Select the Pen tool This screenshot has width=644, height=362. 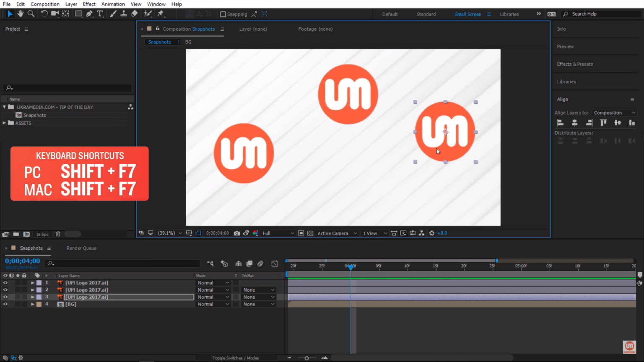tap(89, 14)
